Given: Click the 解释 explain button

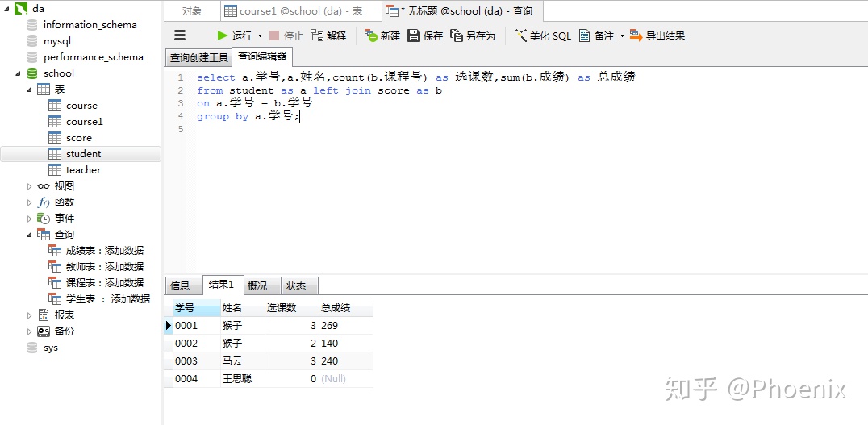Looking at the screenshot, I should [329, 36].
